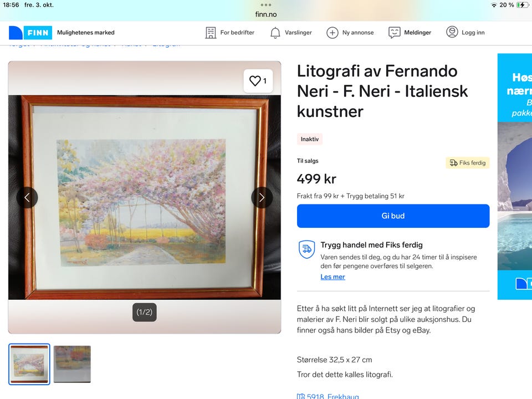
Task: Show previous image with left arrow
Action: point(27,197)
